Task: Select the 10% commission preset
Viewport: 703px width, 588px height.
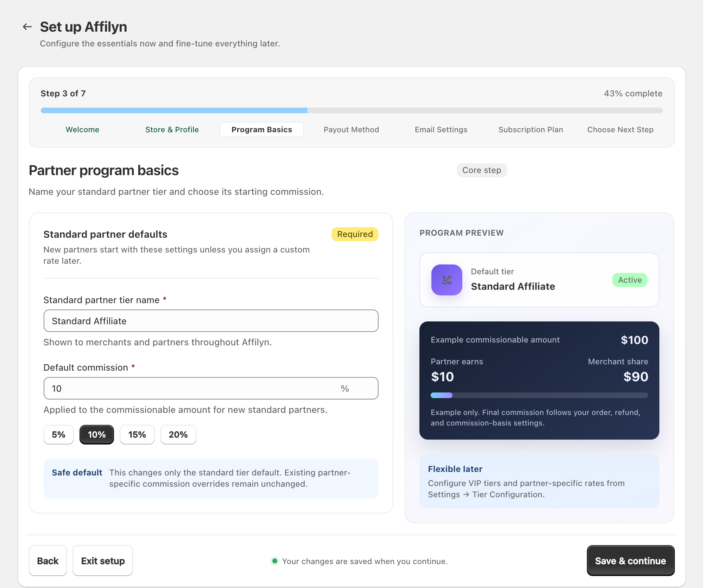Action: pyautogui.click(x=97, y=435)
